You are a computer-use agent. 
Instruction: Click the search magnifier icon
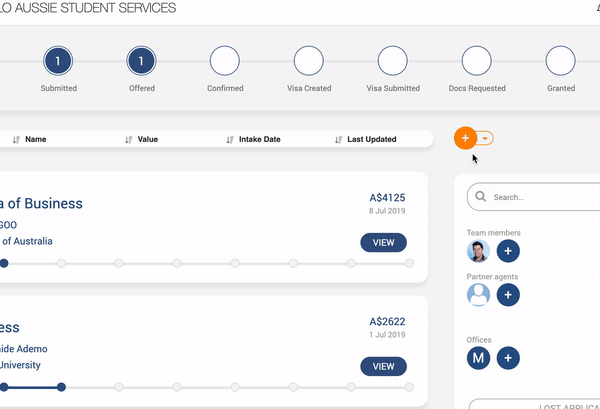(x=481, y=197)
